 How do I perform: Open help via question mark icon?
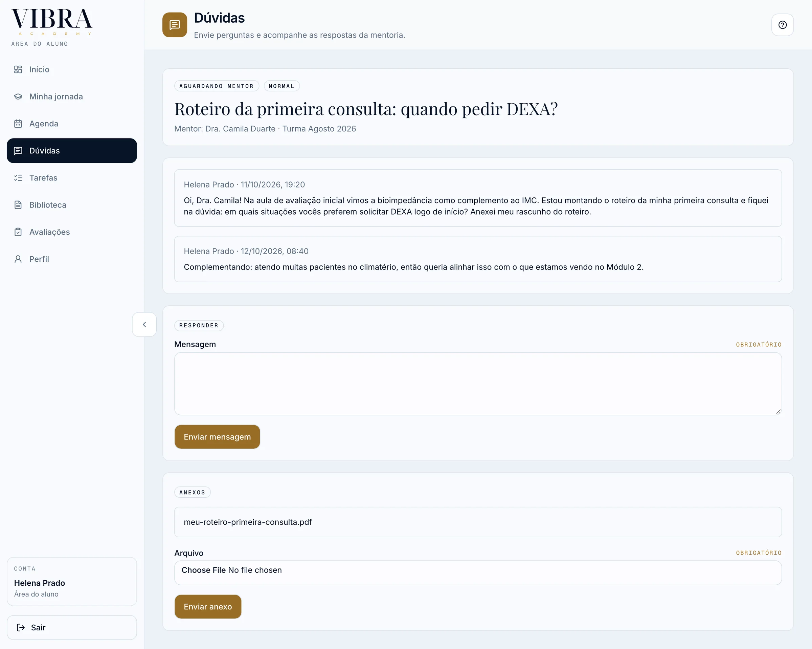tap(783, 25)
